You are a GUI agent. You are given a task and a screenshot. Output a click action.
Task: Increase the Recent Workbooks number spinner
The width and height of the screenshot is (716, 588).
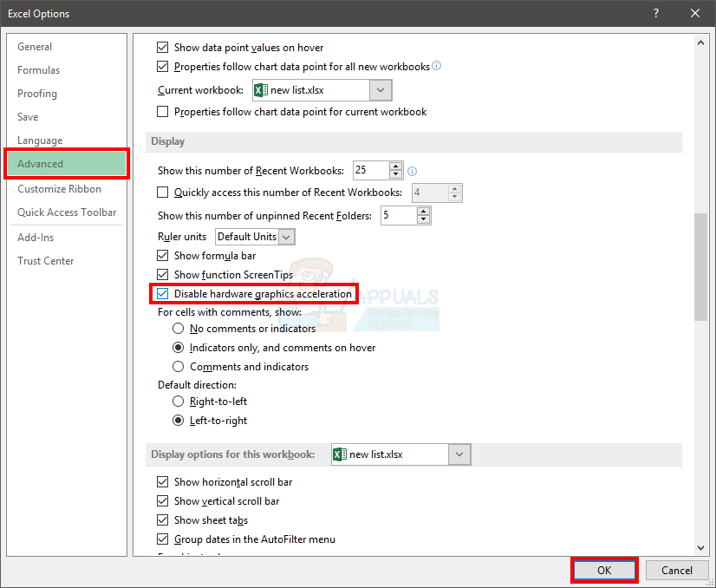click(395, 167)
